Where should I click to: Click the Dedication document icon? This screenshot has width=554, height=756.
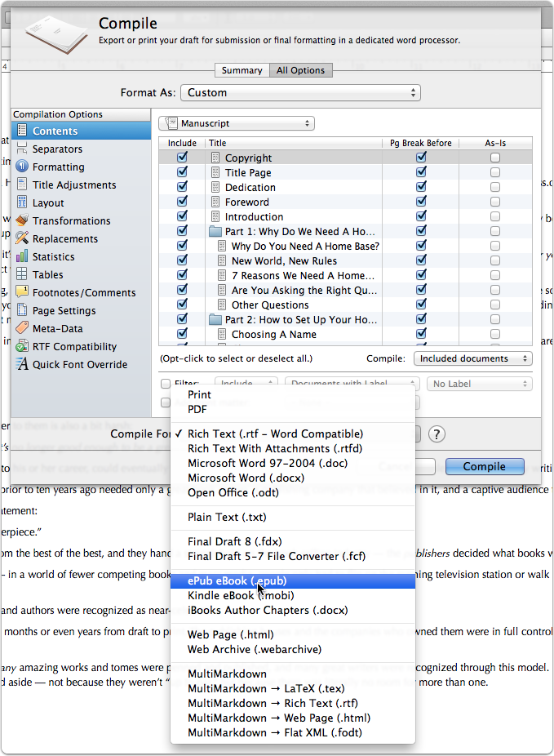(x=215, y=187)
